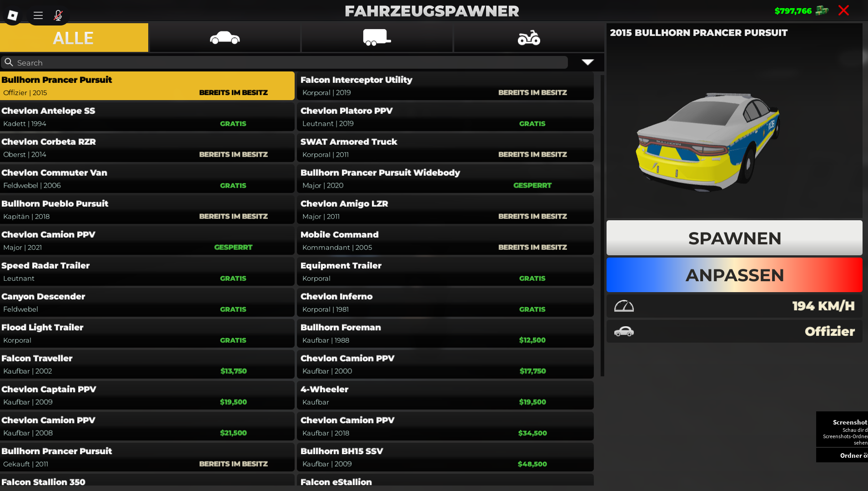Select the car category tab
The width and height of the screenshot is (868, 491).
[225, 38]
